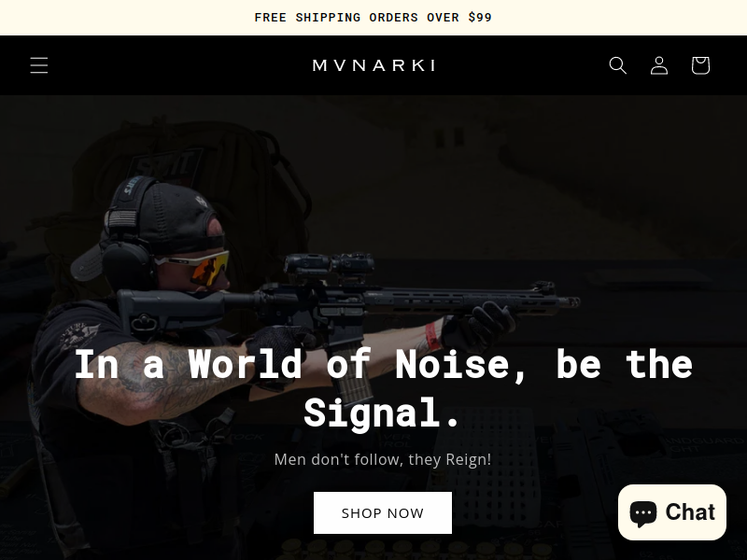Click the FREE SHIPPING announcement text

(373, 18)
